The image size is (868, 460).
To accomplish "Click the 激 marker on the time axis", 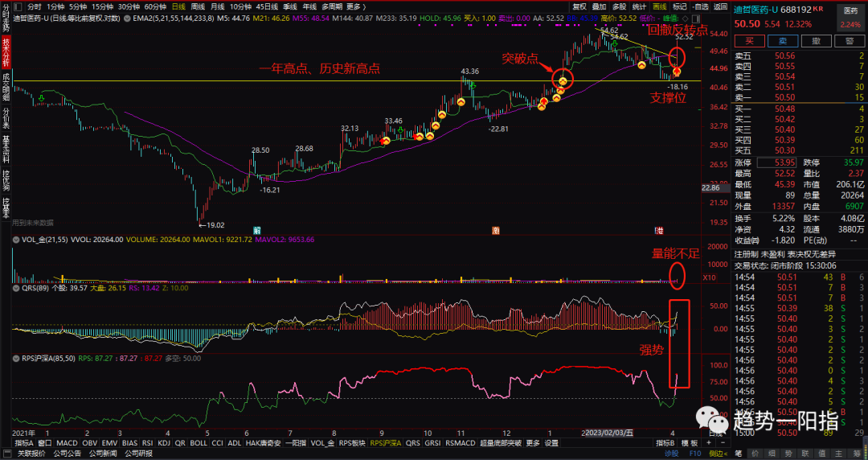I will coord(496,230).
